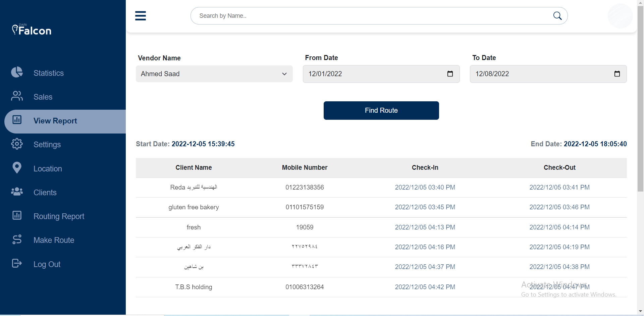Click the profile avatar circle
This screenshot has height=316, width=644.
pos(620,16)
